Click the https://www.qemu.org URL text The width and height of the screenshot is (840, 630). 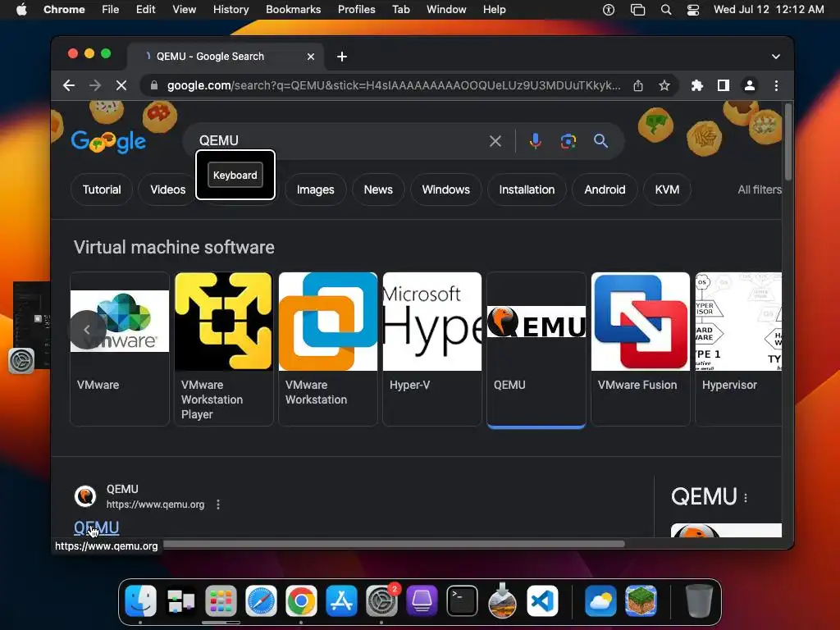click(155, 504)
